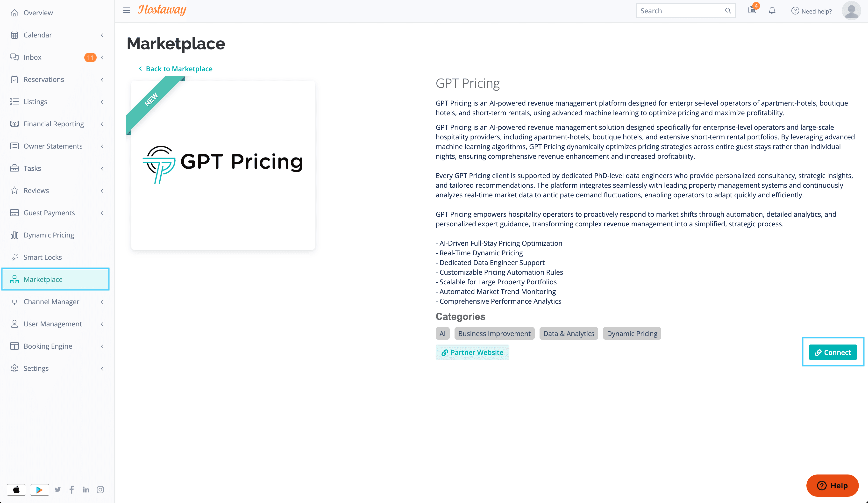Open the Dynamic Pricing sidebar icon
The width and height of the screenshot is (868, 503).
pyautogui.click(x=15, y=235)
